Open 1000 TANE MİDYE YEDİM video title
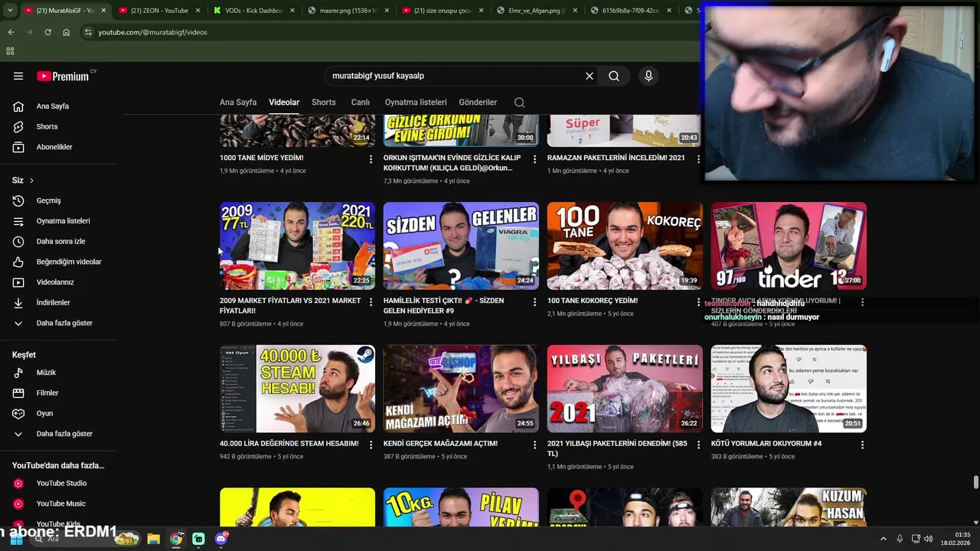Image resolution: width=980 pixels, height=551 pixels. pyautogui.click(x=261, y=158)
